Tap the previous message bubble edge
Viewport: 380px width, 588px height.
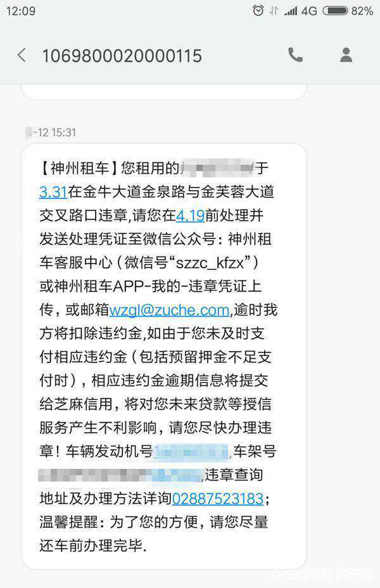pos(164,93)
